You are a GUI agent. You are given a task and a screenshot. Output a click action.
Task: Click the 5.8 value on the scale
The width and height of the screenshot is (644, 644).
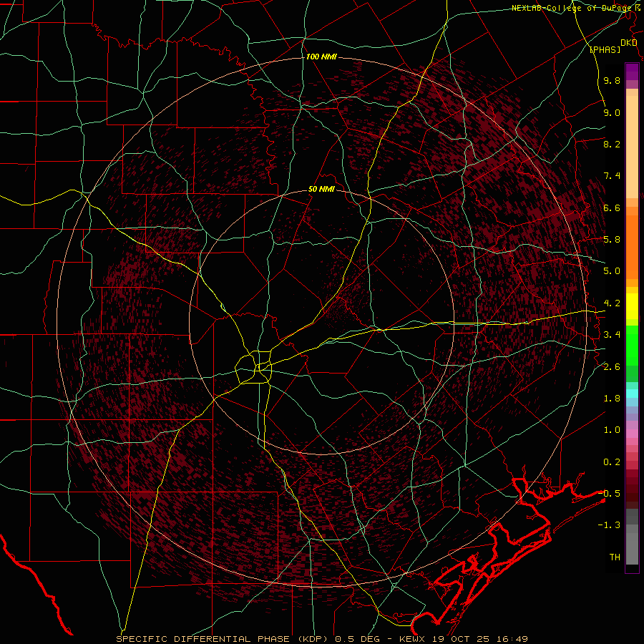point(612,240)
